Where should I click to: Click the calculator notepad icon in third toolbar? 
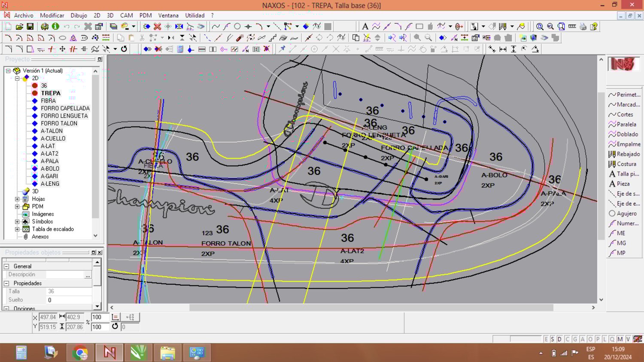click(180, 49)
